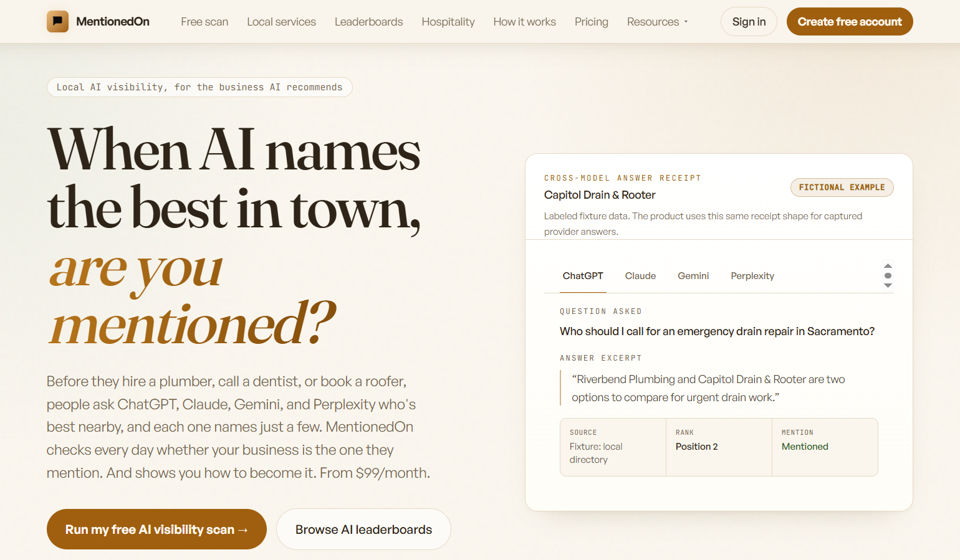Show the Perplexity tab answer
The height and width of the screenshot is (560, 960).
(752, 276)
